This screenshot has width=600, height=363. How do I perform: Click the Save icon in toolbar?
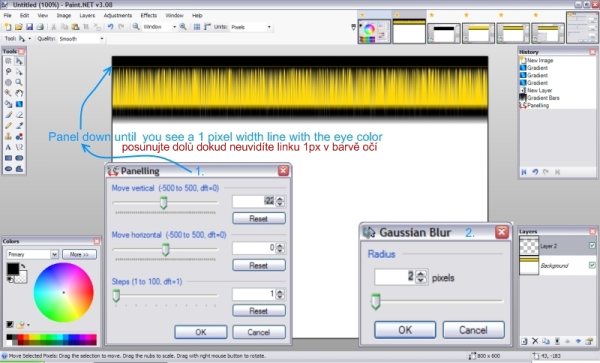click(29, 27)
